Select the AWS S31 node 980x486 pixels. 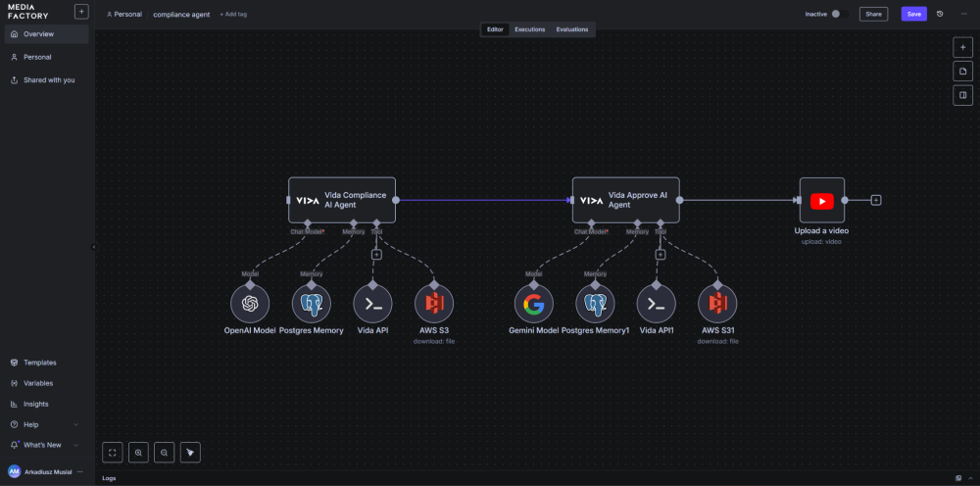717,304
